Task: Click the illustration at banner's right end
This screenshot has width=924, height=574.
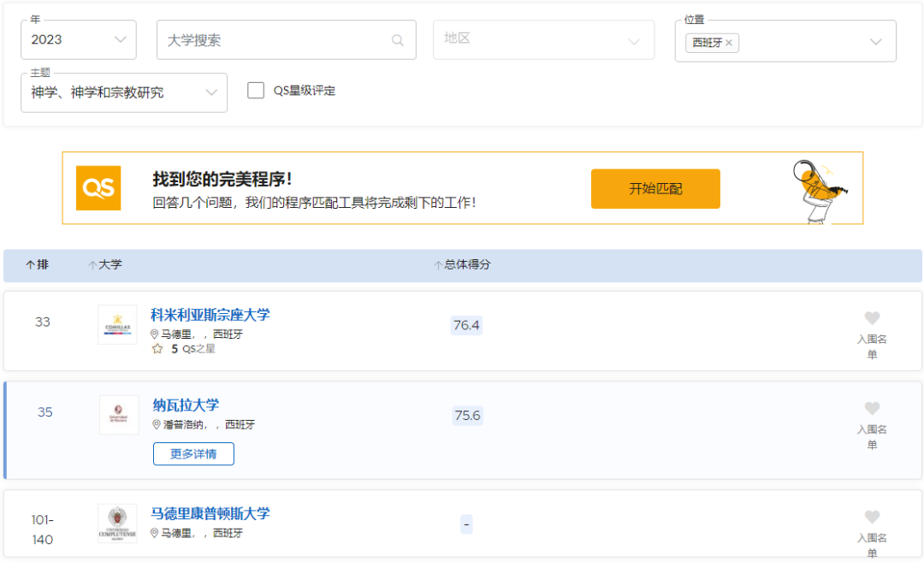Action: 820,192
